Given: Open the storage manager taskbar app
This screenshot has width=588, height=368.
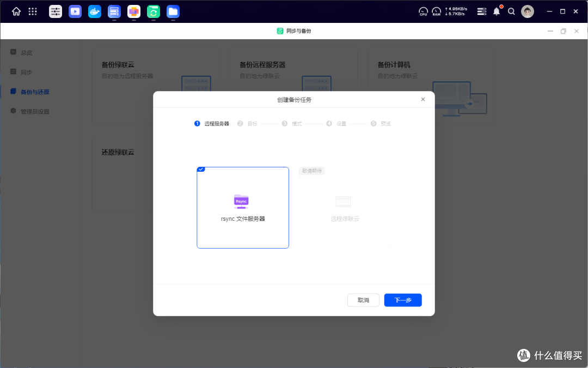Looking at the screenshot, I should [114, 11].
